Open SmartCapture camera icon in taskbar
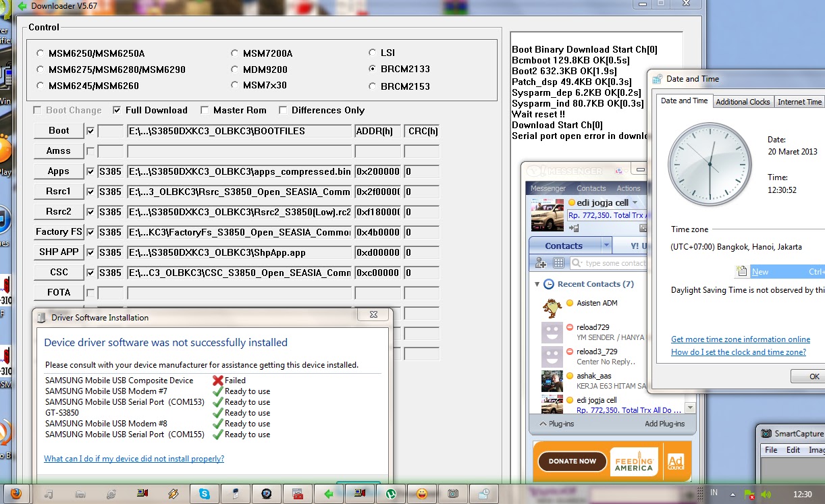Screen dimensions: 825x504 (x=453, y=493)
